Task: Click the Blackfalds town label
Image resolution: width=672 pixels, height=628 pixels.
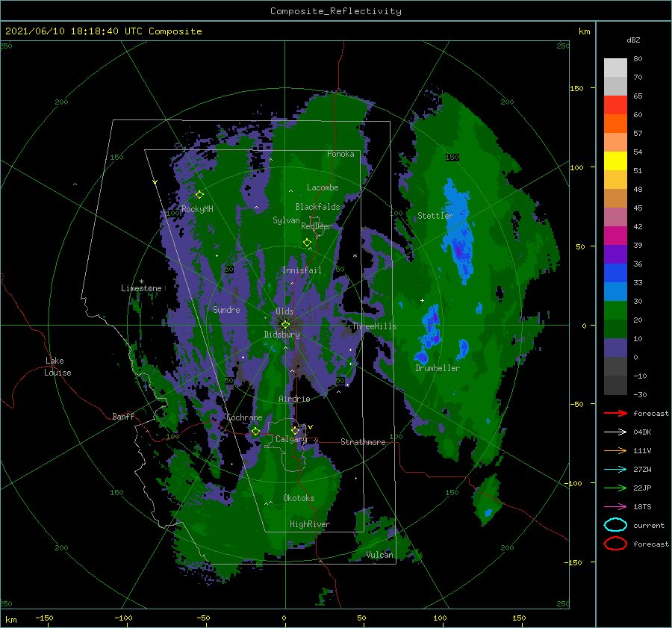Action: pos(317,207)
